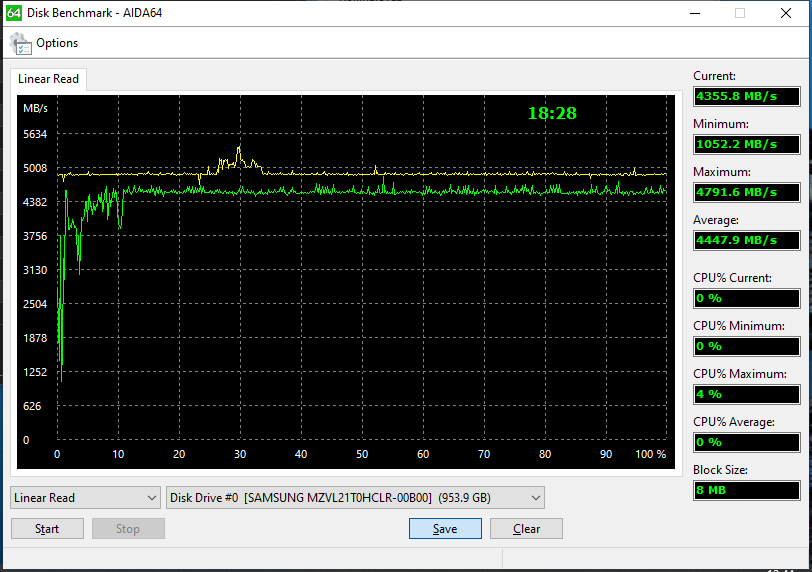Click the CPU% Current value field

(x=747, y=299)
